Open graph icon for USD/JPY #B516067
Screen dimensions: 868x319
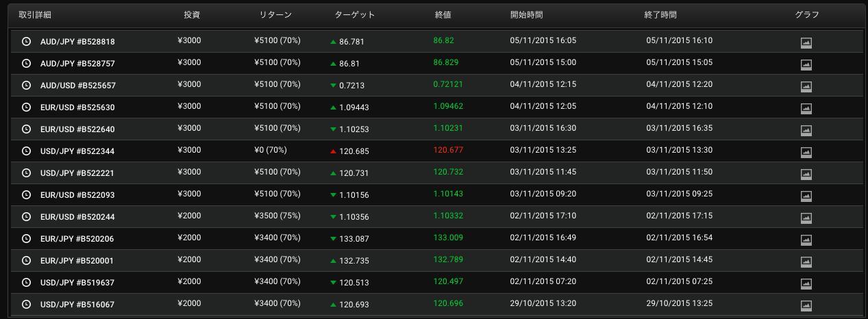tap(806, 305)
